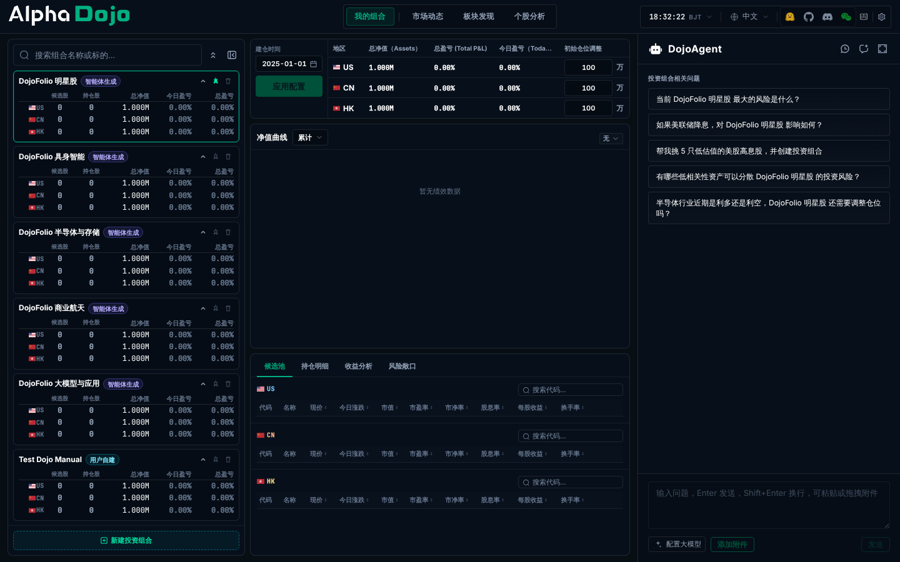900x562 pixels.
Task: Click the 2025-01-01 date field
Action: coord(289,64)
